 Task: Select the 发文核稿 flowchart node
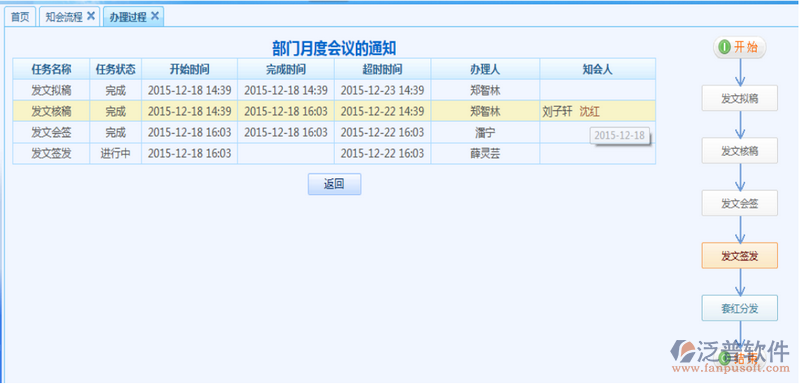739,151
